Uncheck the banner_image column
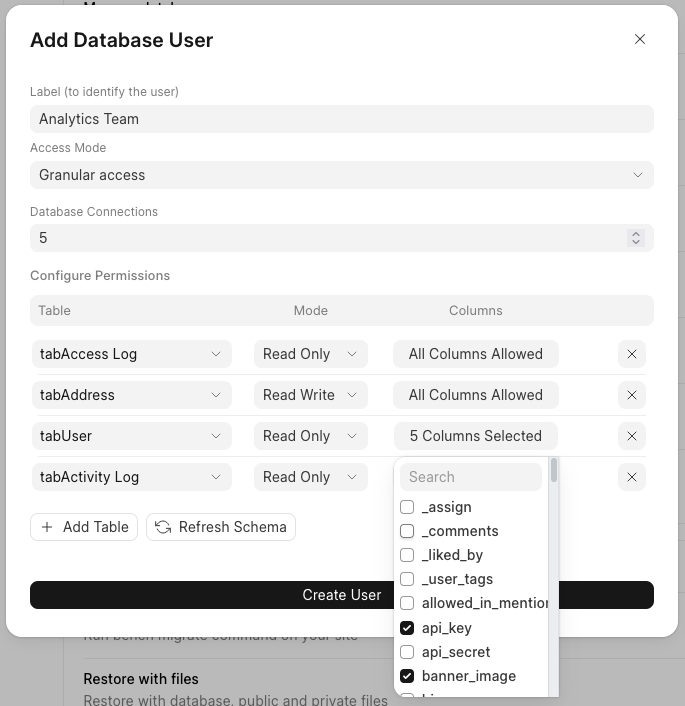685x706 pixels. coord(407,676)
